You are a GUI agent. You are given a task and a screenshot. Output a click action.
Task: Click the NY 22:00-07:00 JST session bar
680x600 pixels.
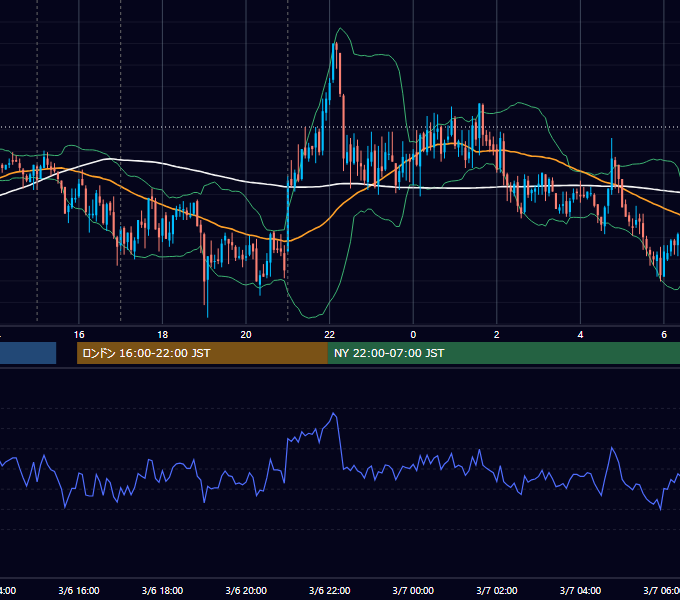(x=503, y=353)
